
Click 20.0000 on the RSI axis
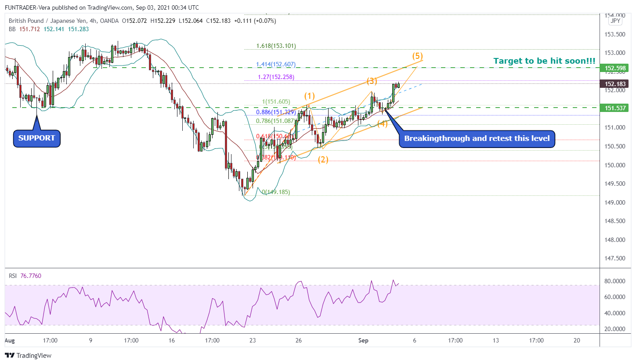614,329
